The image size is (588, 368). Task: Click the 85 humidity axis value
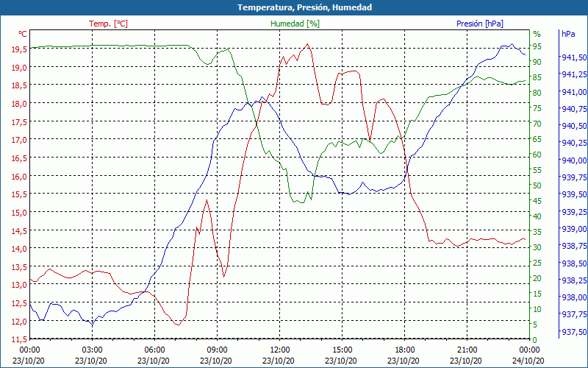[x=537, y=77]
